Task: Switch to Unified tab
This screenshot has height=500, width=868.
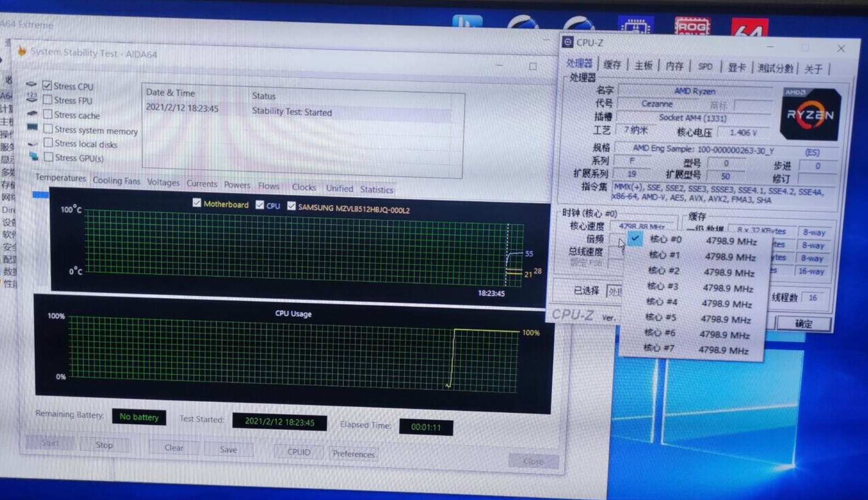Action: (339, 188)
